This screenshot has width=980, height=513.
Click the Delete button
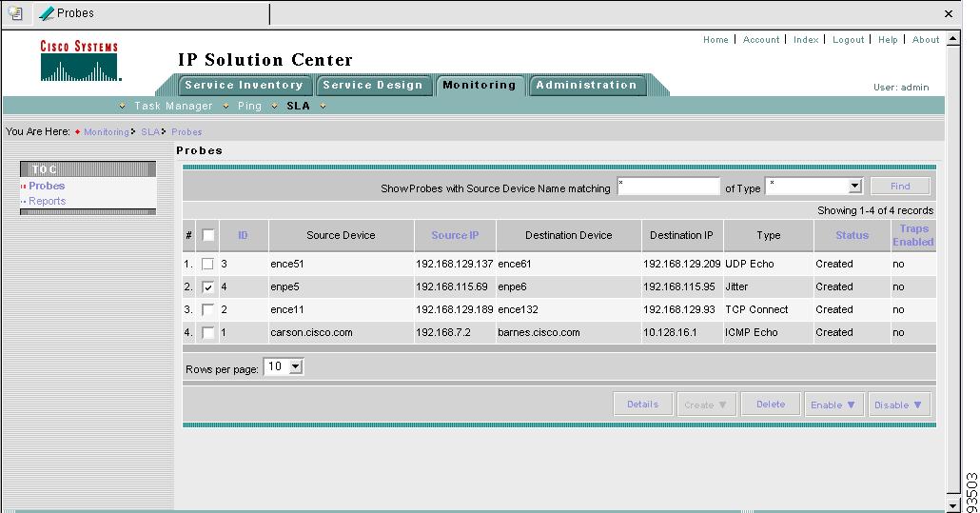771,404
